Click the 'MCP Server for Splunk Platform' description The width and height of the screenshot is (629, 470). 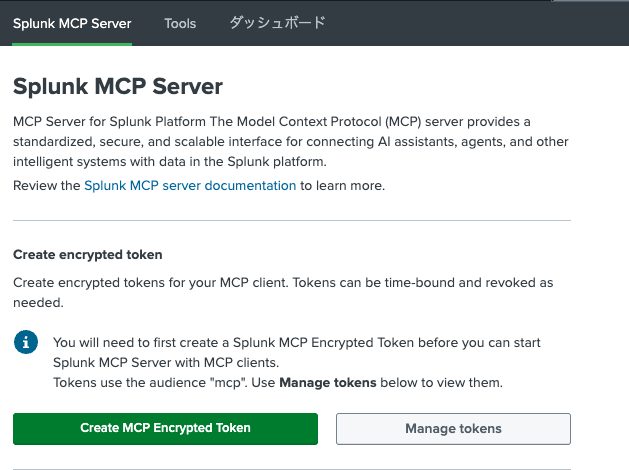[x=291, y=142]
